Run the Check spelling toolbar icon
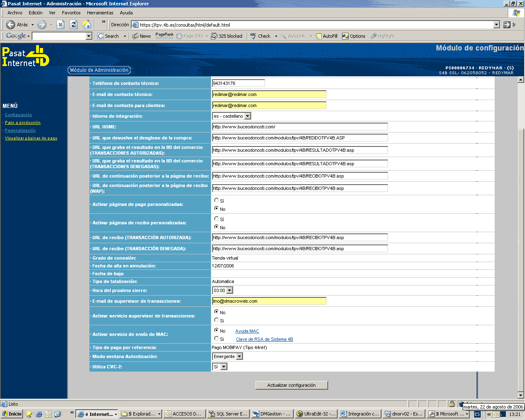This screenshot has height=420, width=525. pyautogui.click(x=253, y=36)
